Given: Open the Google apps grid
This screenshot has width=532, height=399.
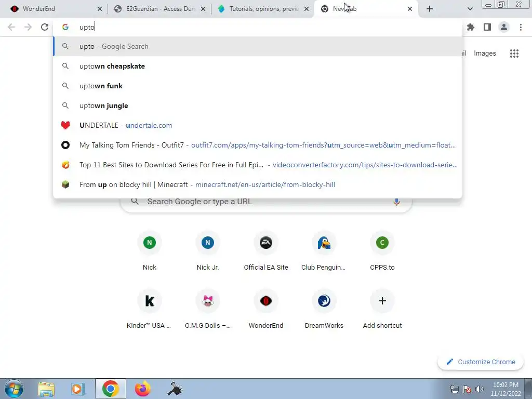Looking at the screenshot, I should [x=514, y=54].
